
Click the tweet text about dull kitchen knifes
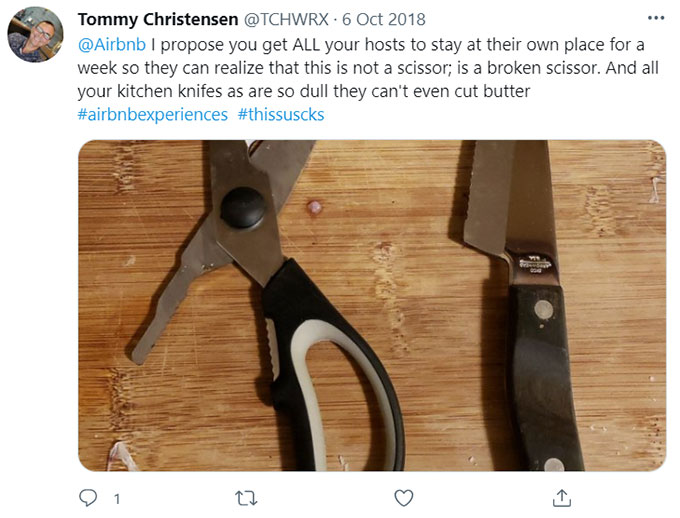304,92
